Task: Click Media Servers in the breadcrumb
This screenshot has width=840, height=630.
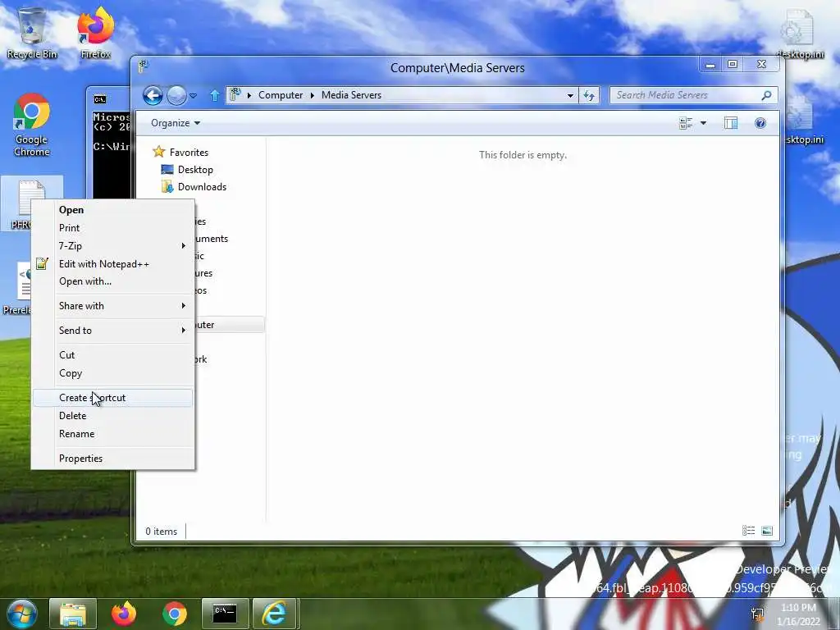Action: [351, 95]
